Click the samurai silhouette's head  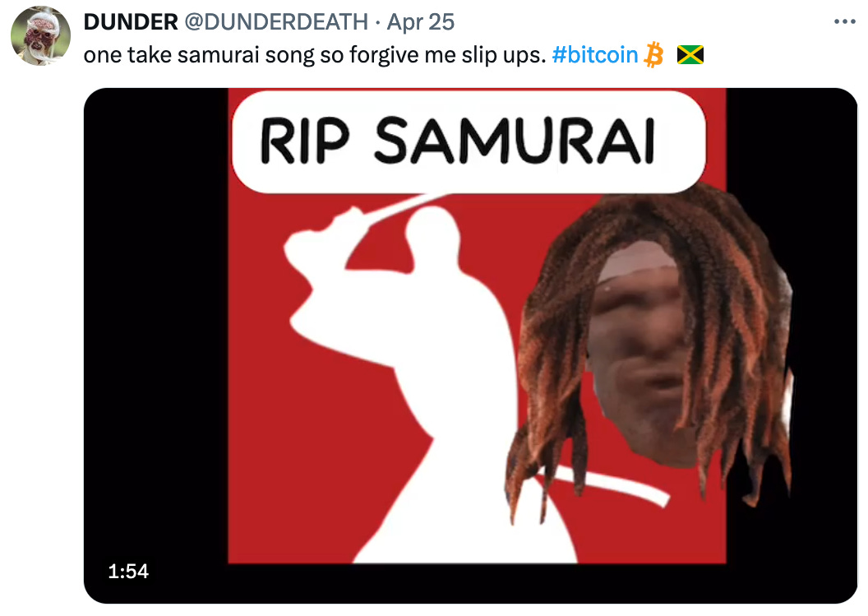431,230
